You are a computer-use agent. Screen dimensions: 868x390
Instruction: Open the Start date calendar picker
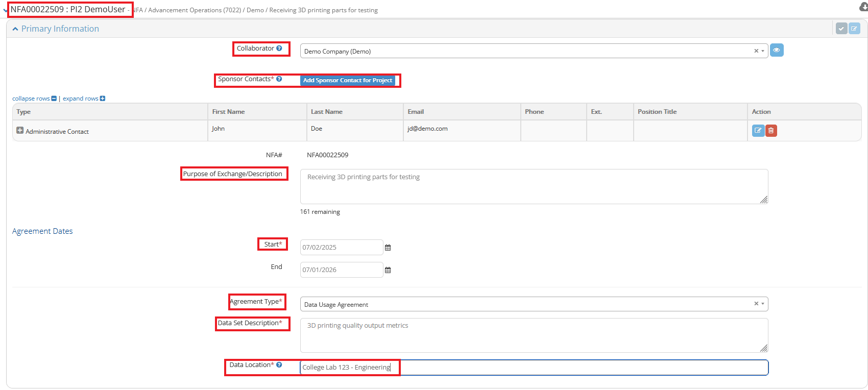click(388, 248)
